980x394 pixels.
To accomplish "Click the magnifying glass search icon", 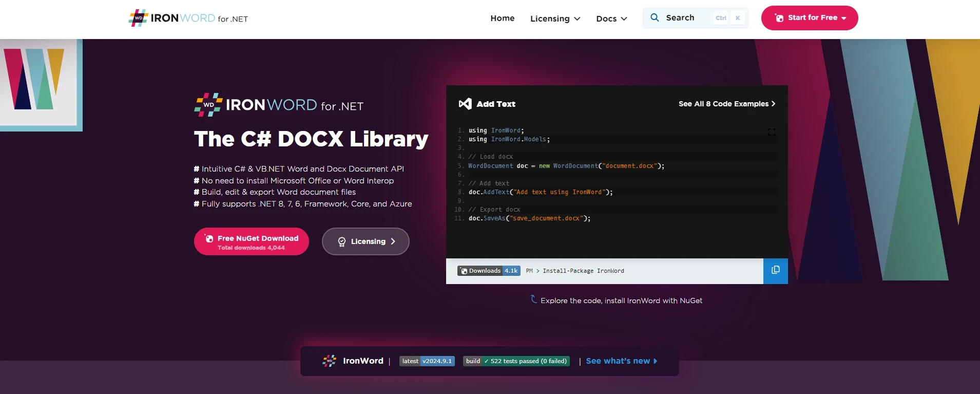I will (x=655, y=17).
